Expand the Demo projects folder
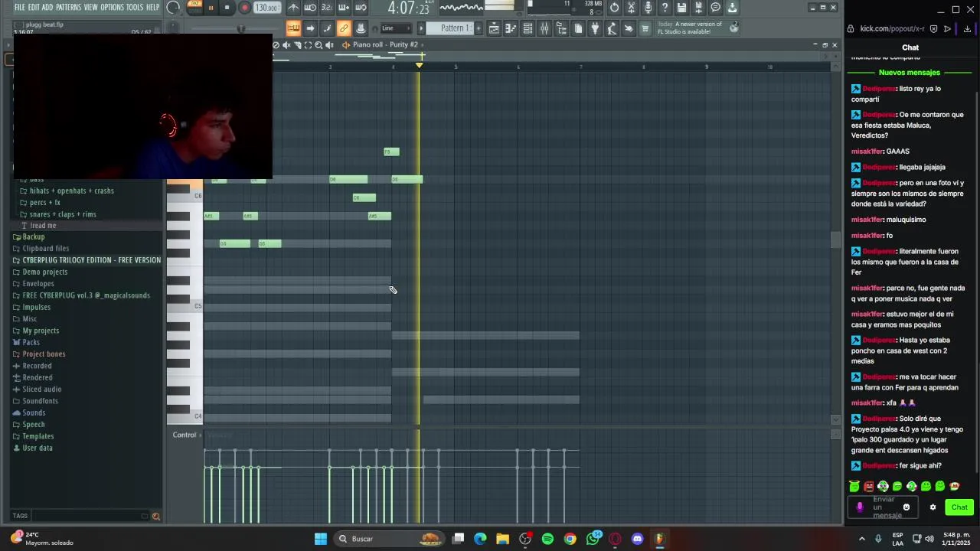The height and width of the screenshot is (551, 980). tap(44, 272)
